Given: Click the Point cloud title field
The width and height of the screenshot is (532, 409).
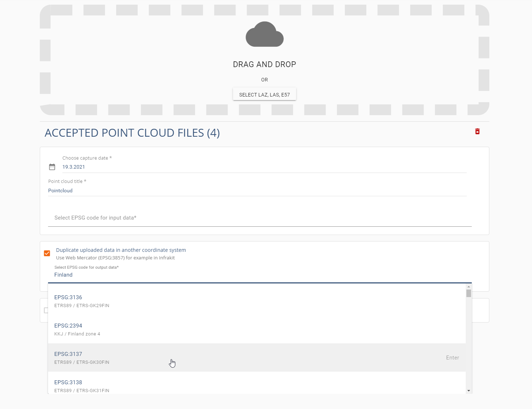Looking at the screenshot, I should pyautogui.click(x=257, y=191).
